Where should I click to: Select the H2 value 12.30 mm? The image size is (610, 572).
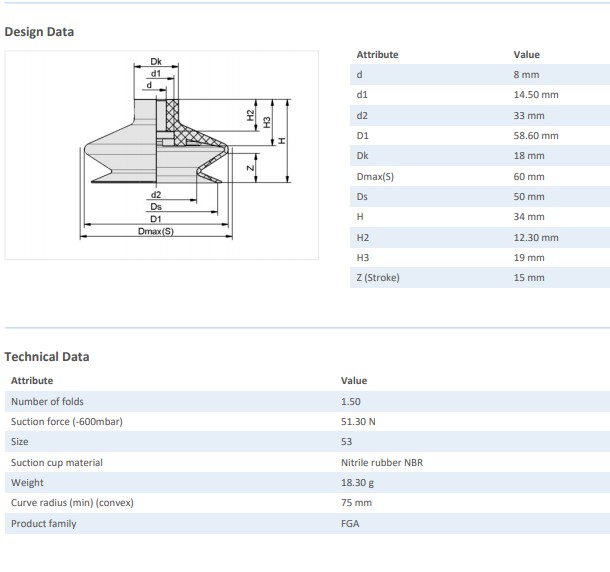[535, 237]
